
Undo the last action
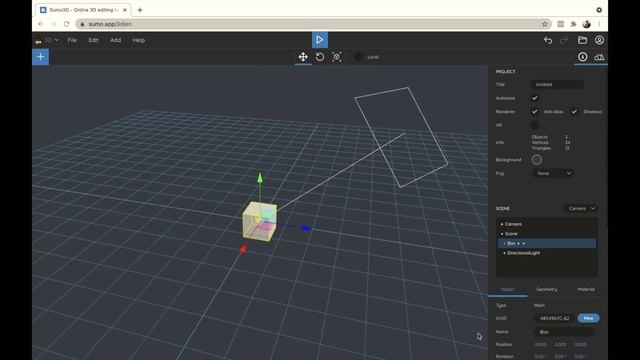[548, 40]
